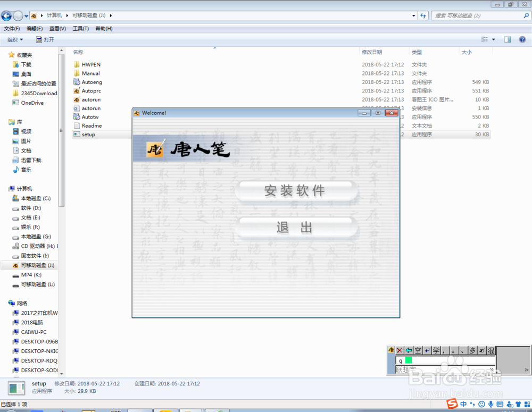Screen dimensions: 532x412
Task: Click the blue enter arrow in handwriting panel
Action: (427, 350)
